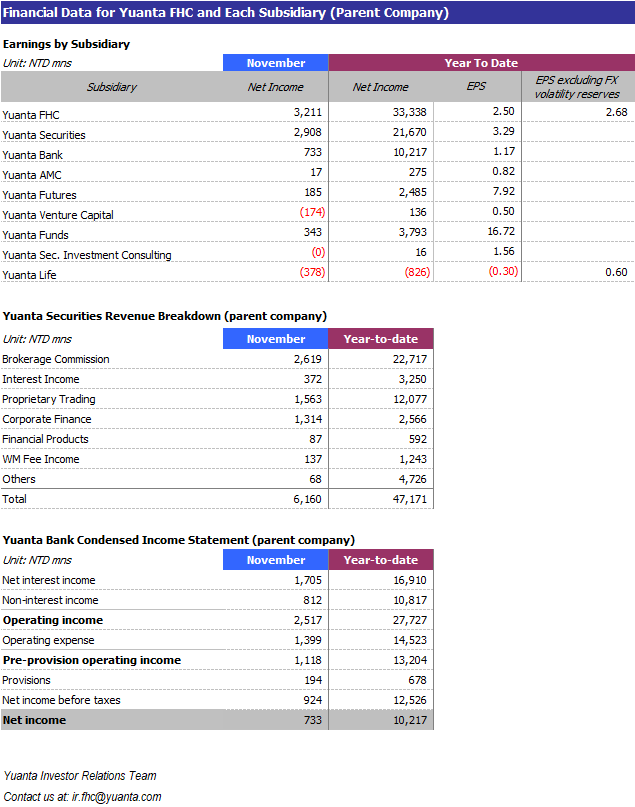The image size is (635, 807).
Task: Click Year-to-date header in Bank Income Statement
Action: [x=380, y=560]
